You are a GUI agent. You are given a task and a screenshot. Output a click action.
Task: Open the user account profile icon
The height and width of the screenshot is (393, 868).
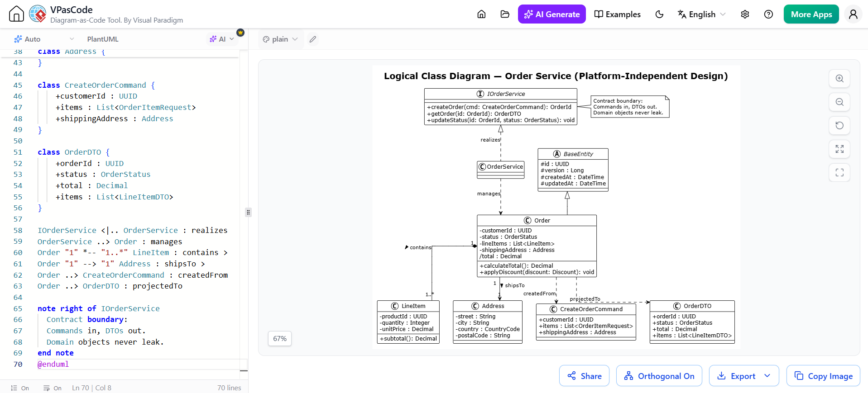point(853,14)
